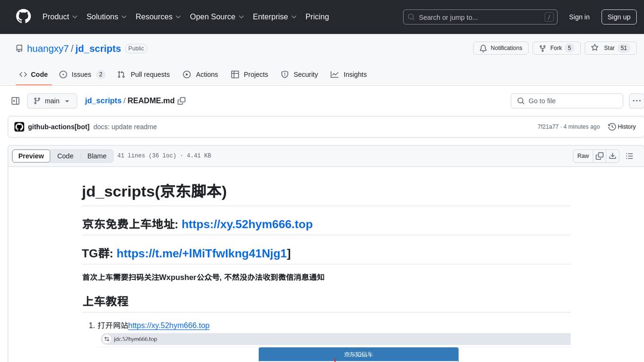The width and height of the screenshot is (644, 362).
Task: Open the main branch selector dropdown
Action: [52, 101]
